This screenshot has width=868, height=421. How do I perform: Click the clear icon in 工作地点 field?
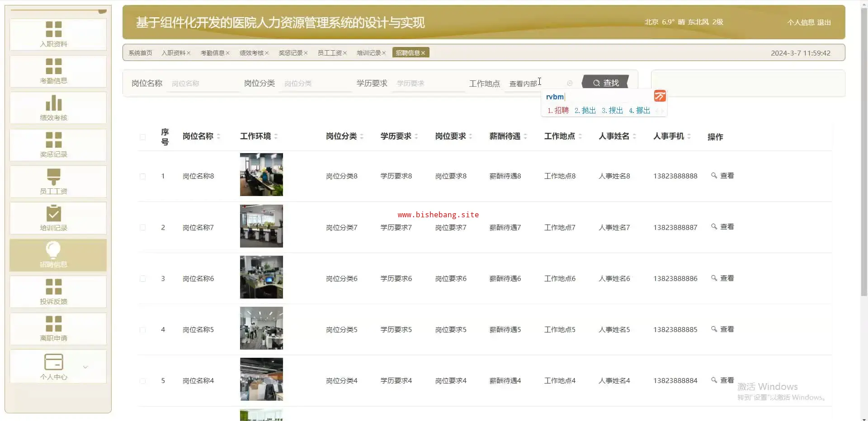(570, 84)
